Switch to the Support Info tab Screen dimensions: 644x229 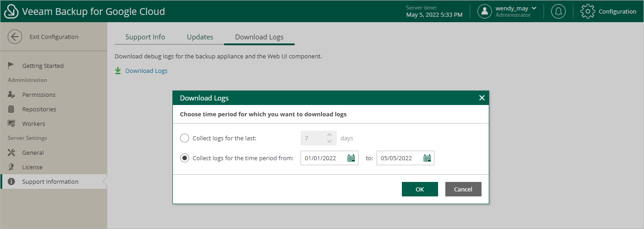(145, 37)
